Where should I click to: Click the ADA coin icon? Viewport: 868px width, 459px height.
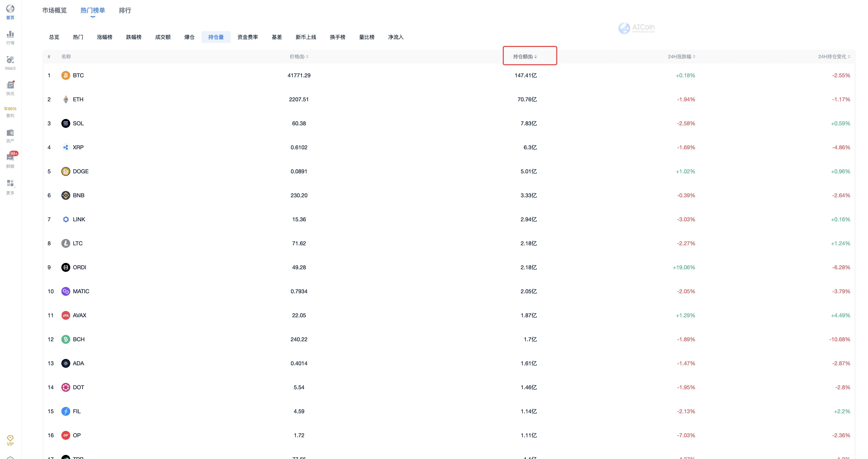(66, 363)
